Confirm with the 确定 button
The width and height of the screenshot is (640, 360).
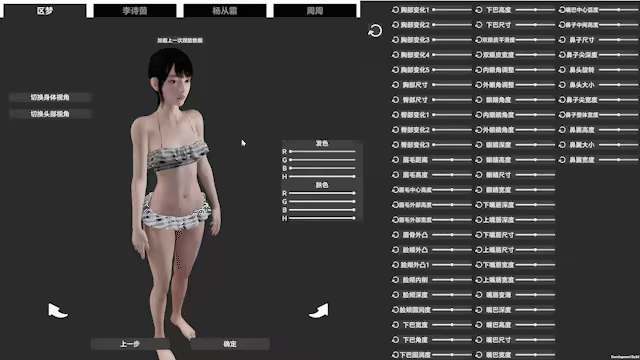(x=230, y=344)
